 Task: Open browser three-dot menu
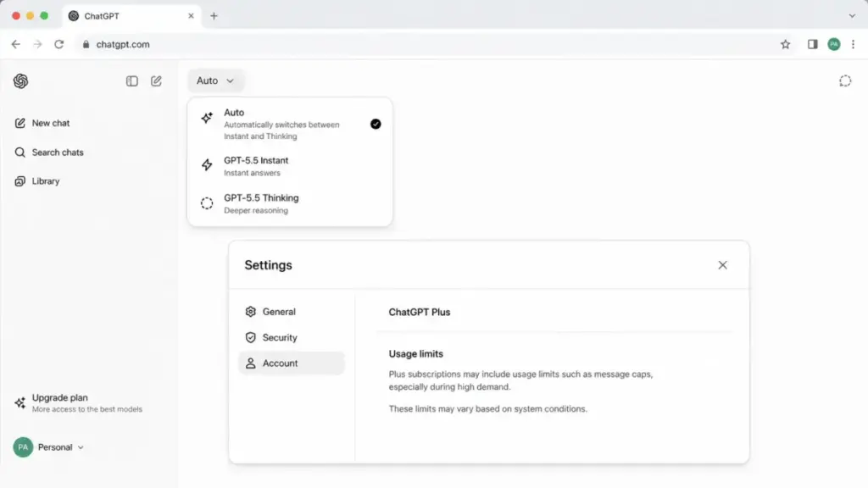[x=853, y=44]
